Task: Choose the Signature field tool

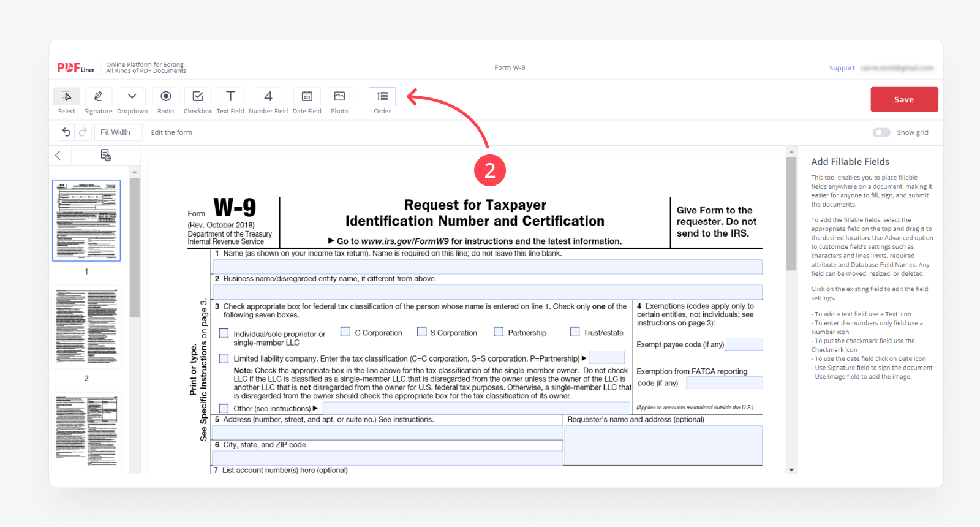Action: coord(98,96)
